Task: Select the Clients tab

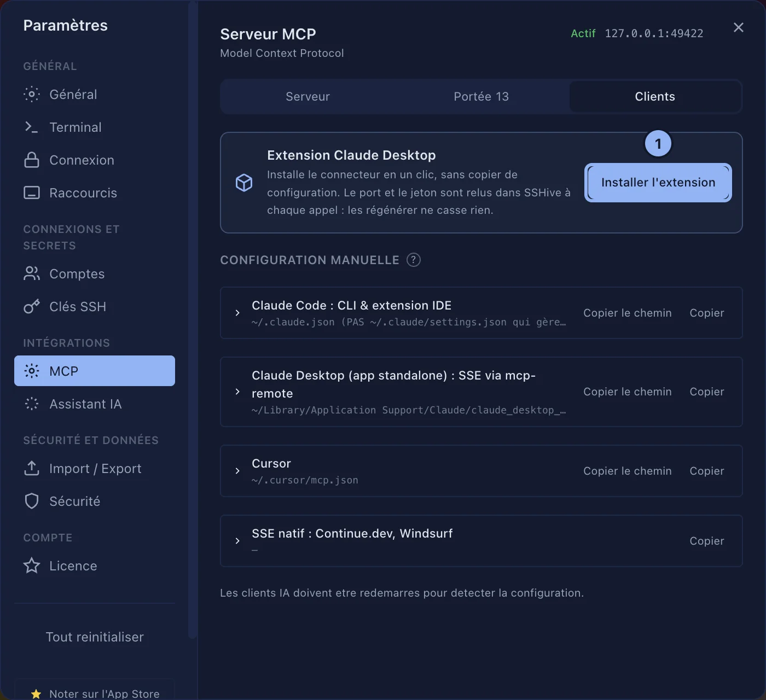Action: (x=655, y=96)
